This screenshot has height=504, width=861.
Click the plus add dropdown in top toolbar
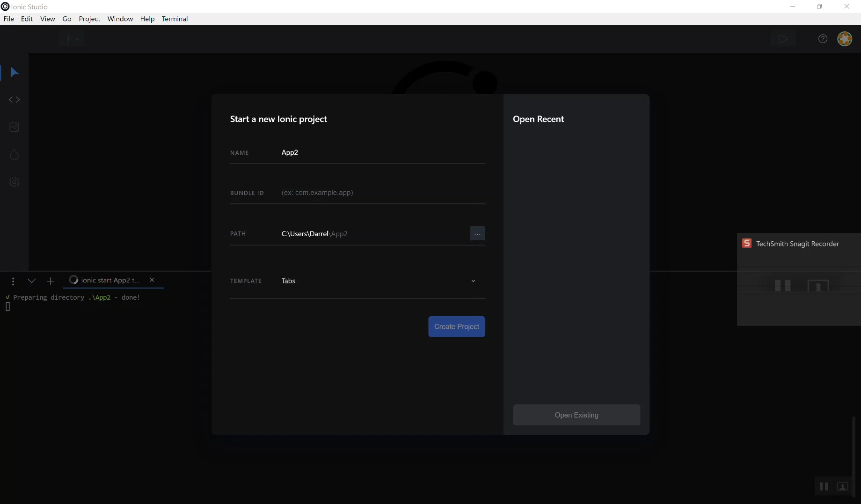coord(72,39)
